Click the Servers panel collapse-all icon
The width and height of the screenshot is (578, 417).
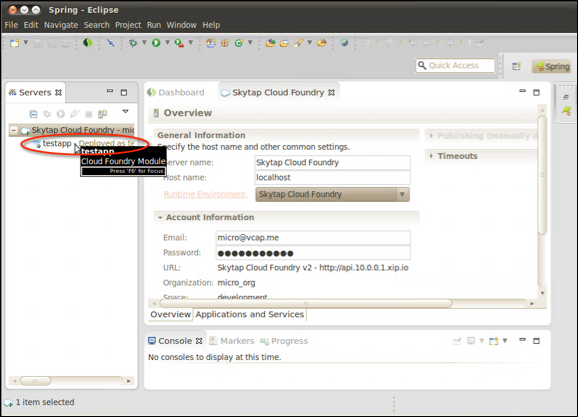point(33,114)
